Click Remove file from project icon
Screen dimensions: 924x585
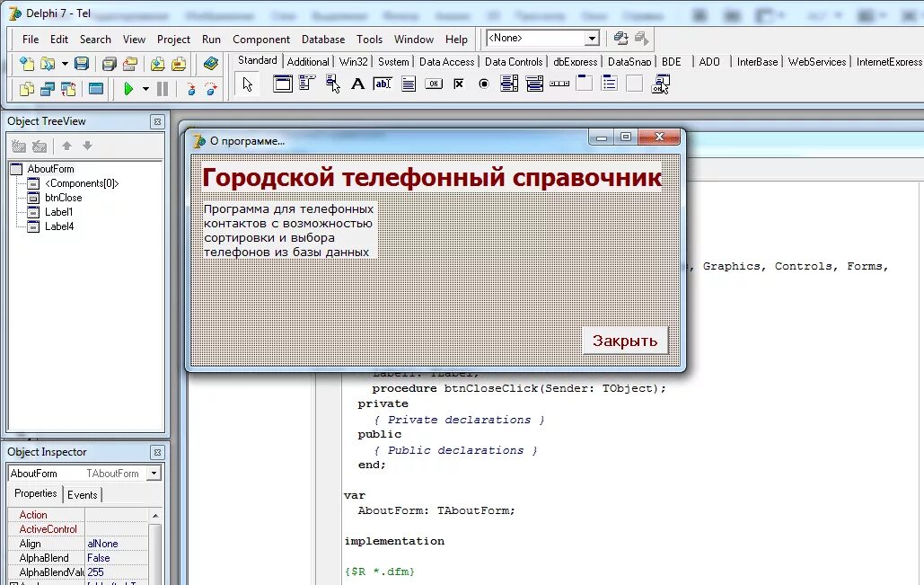pos(178,63)
